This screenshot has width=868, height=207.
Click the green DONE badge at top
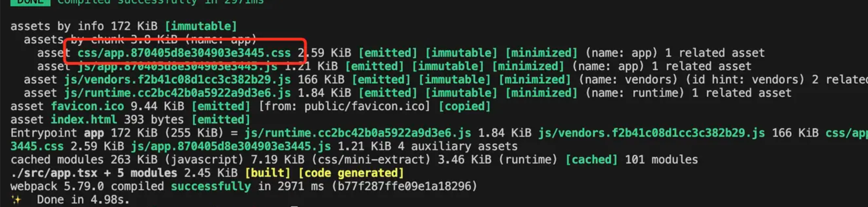pos(30,2)
